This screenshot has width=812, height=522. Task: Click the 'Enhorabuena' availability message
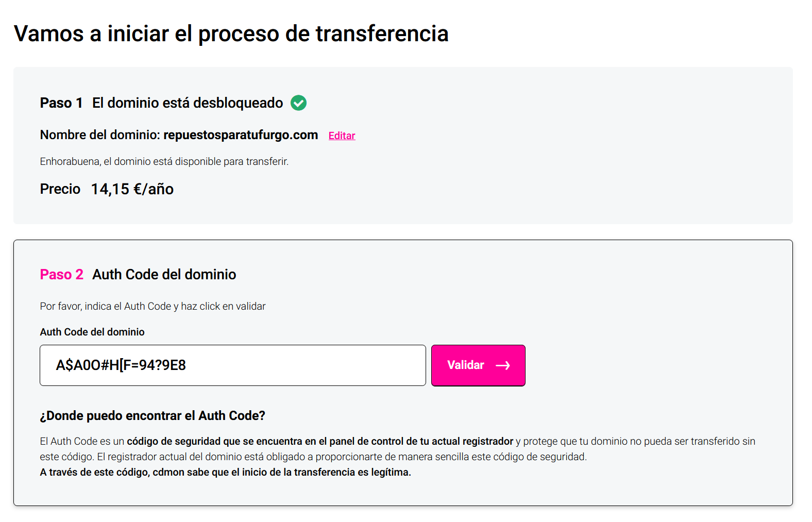[x=164, y=161]
